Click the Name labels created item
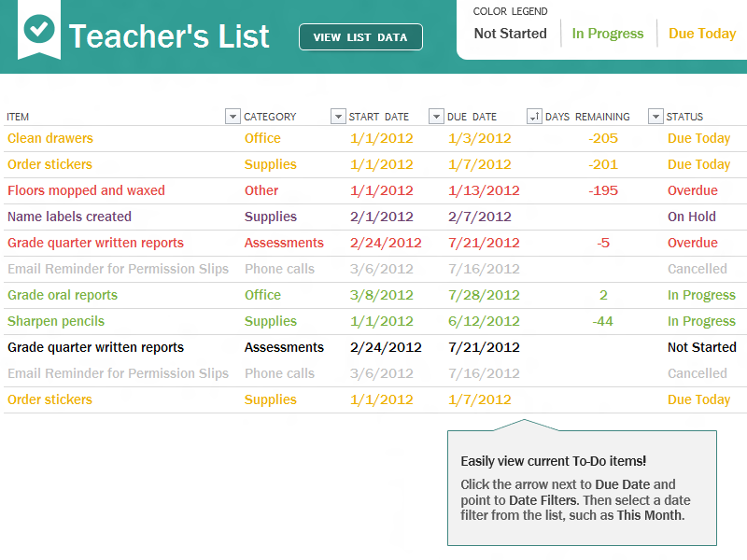The height and width of the screenshot is (560, 747). coord(69,217)
